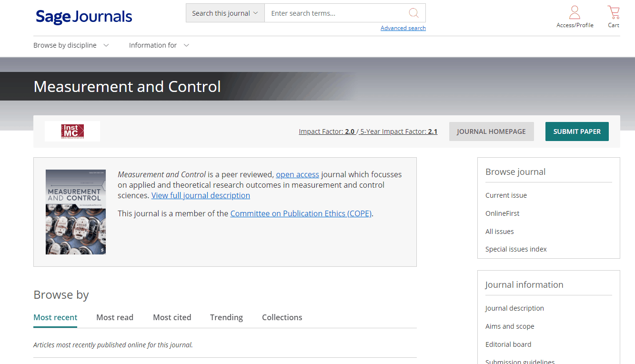Screen dimensions: 635x364
Task: Open the 'Search this journal' scope dropdown
Action: click(225, 13)
